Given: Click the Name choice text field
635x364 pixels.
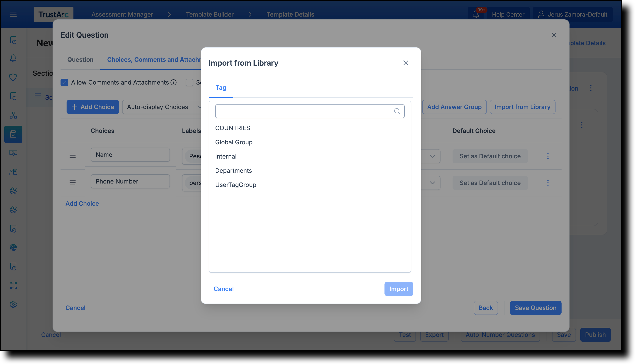Looking at the screenshot, I should click(130, 154).
